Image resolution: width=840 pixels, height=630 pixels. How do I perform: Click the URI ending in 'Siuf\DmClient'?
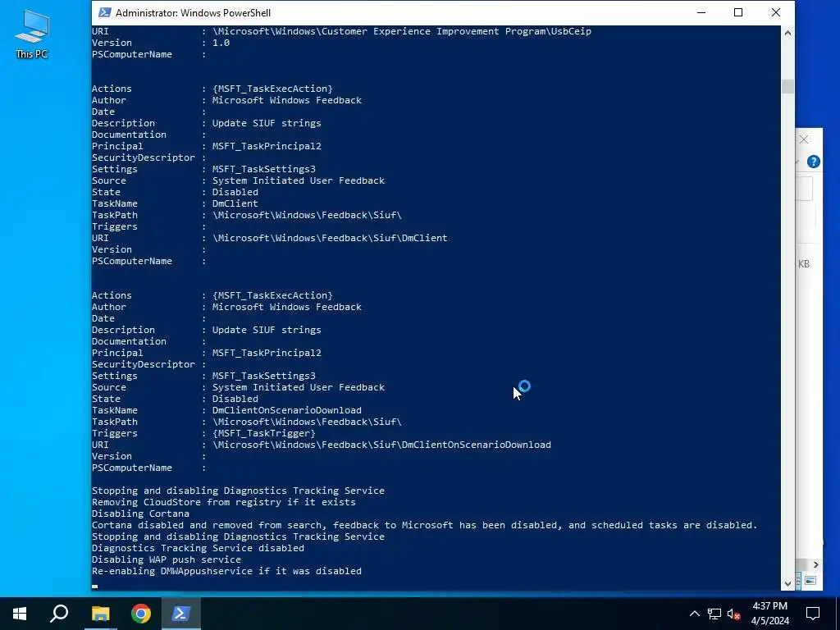330,238
